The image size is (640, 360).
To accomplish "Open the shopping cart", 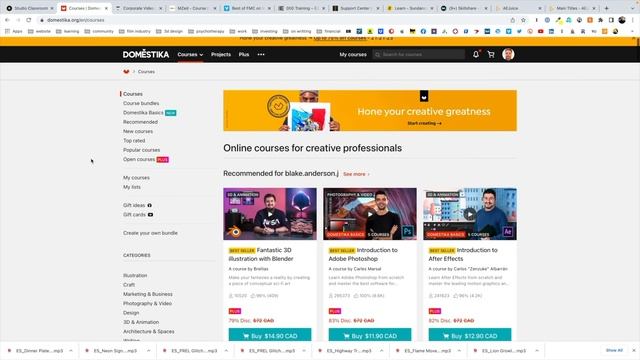I will pos(491,54).
